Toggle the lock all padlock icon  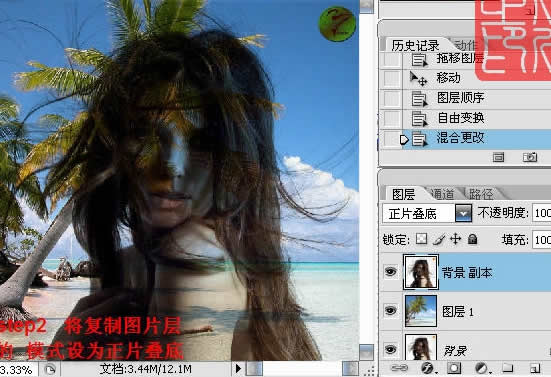473,239
